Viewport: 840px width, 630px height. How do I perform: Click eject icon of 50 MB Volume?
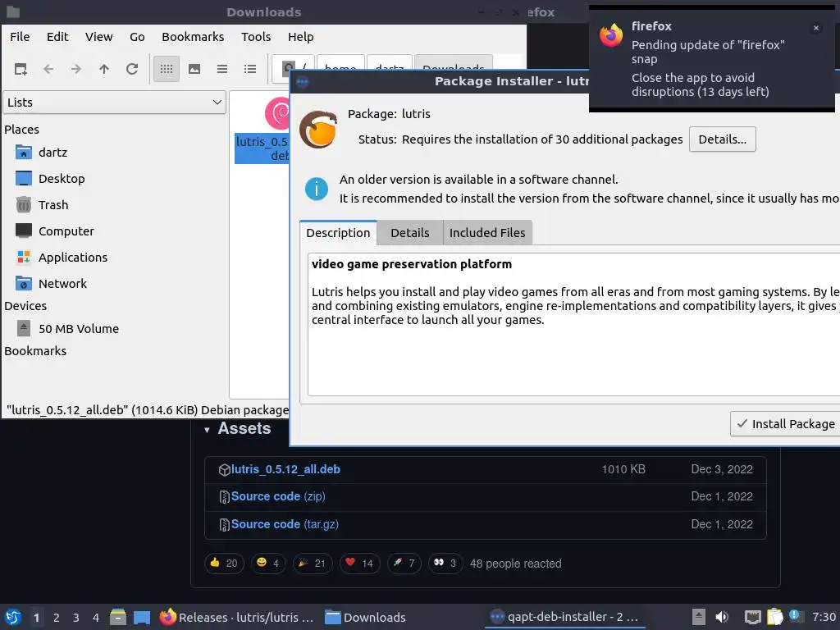point(24,328)
